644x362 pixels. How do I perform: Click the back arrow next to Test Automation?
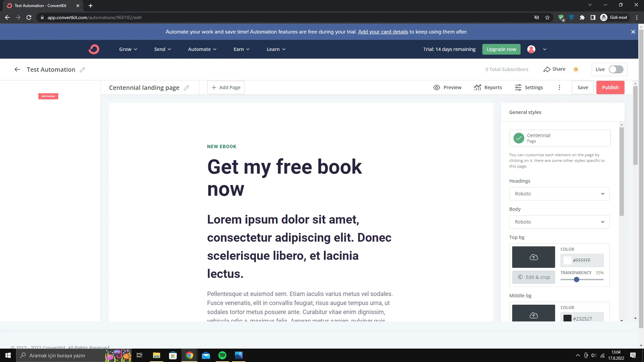point(17,69)
